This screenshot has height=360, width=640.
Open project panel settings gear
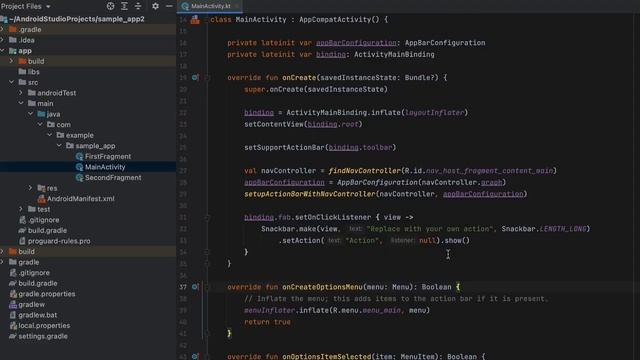[155, 6]
